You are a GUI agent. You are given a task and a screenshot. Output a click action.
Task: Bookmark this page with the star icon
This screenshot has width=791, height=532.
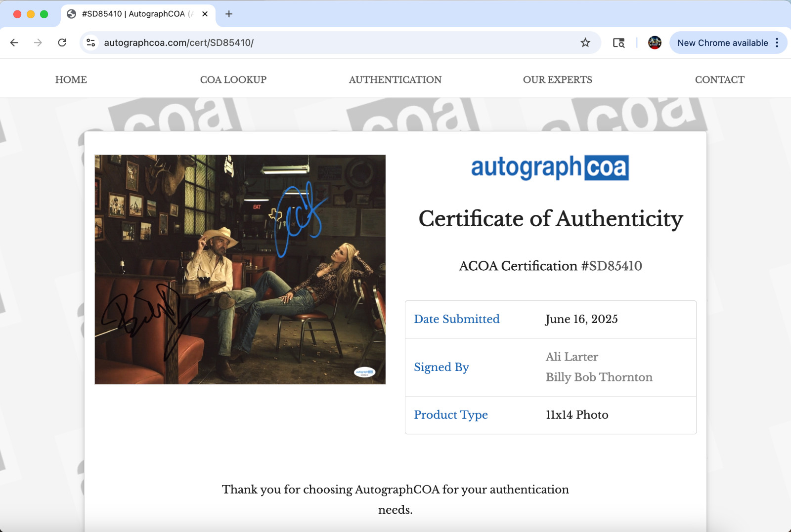[x=585, y=42]
